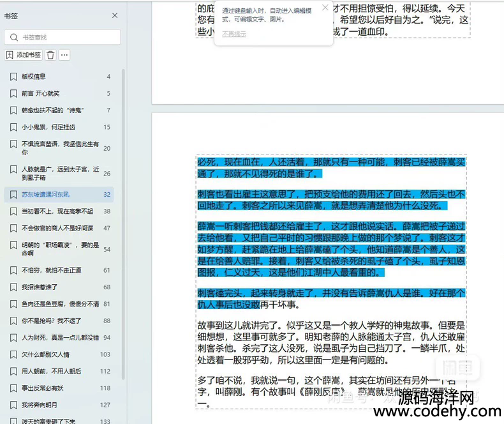Open bookmark 人脉就是广,远到太子宫
This screenshot has height=424, width=504.
(59, 174)
